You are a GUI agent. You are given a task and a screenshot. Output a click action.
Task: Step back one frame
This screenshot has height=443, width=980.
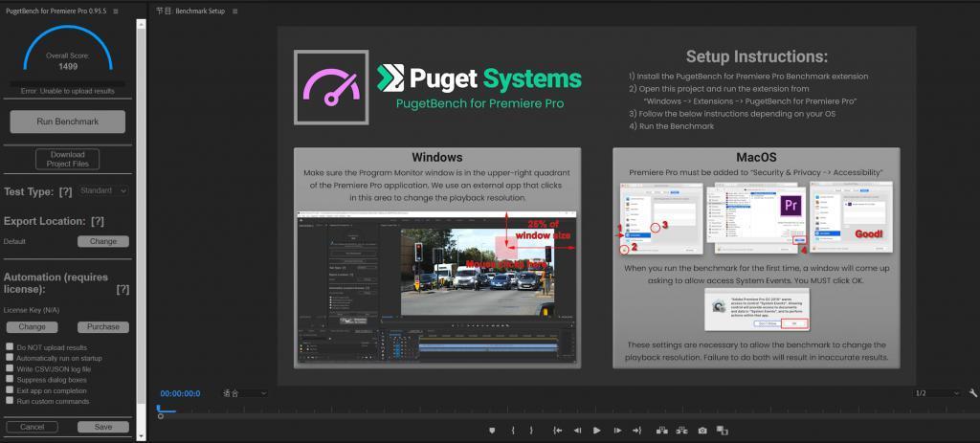point(577,431)
